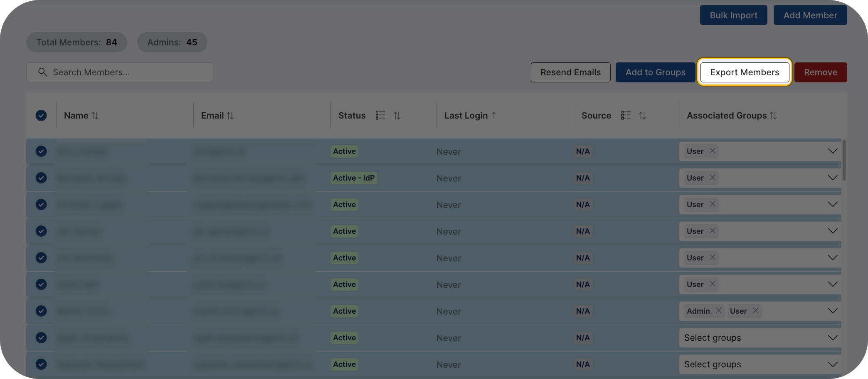Click the Add Member button
This screenshot has height=379, width=868.
click(x=810, y=15)
